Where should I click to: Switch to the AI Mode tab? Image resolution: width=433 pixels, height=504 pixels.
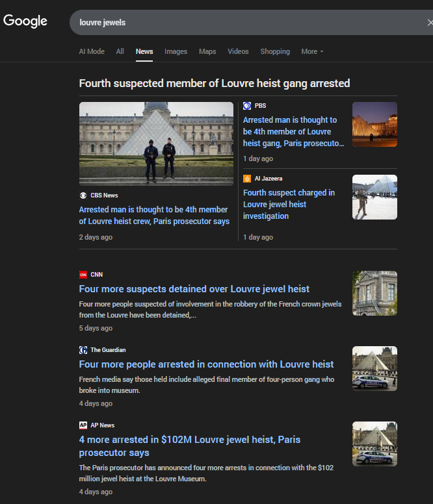pyautogui.click(x=92, y=51)
